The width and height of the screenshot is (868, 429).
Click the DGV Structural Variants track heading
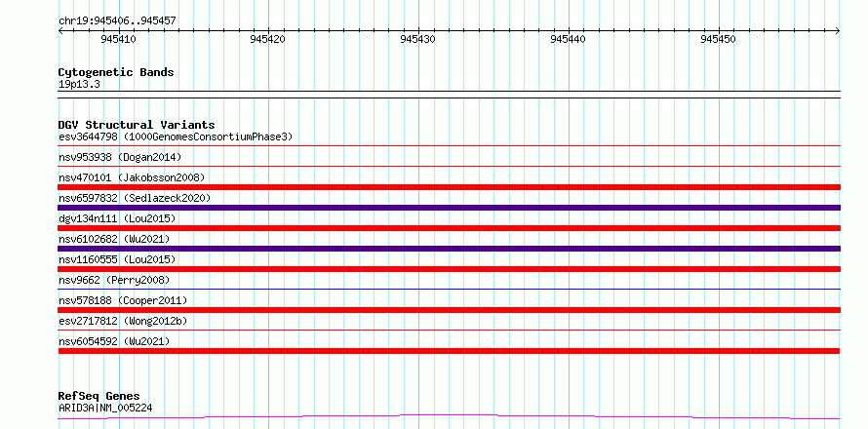(x=137, y=125)
